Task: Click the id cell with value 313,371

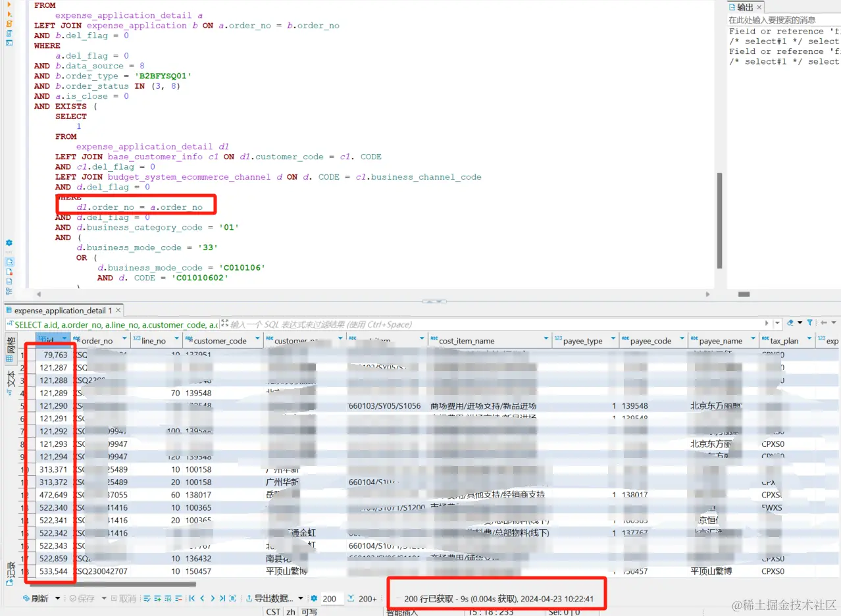Action: tap(53, 469)
